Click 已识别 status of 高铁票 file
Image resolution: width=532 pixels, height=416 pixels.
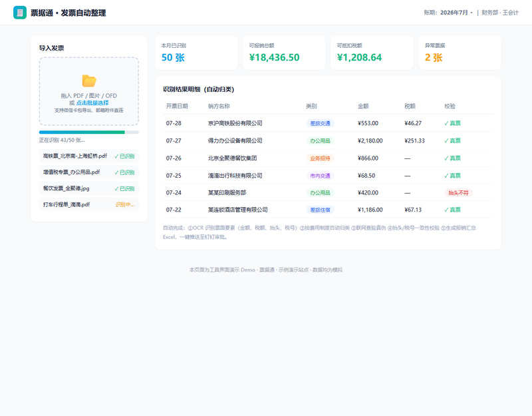[x=124, y=156]
